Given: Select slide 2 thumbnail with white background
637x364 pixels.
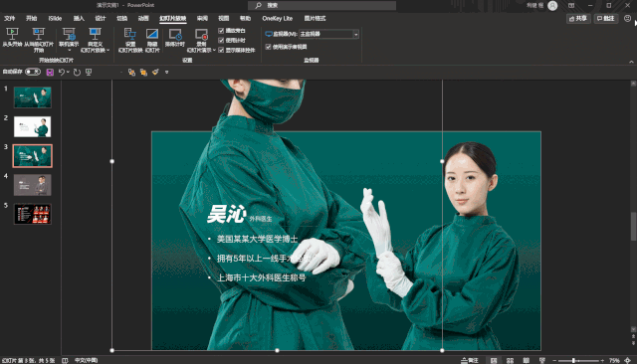Looking at the screenshot, I should pos(33,126).
